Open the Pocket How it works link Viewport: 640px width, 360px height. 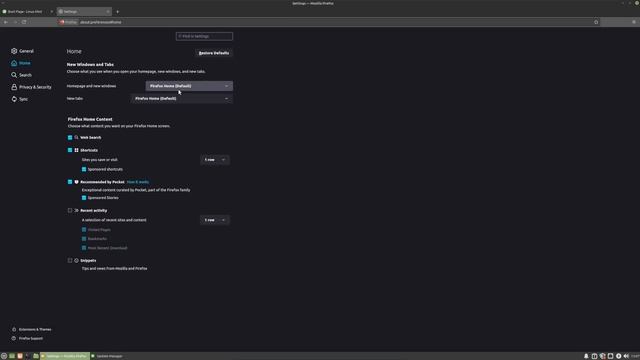click(138, 182)
